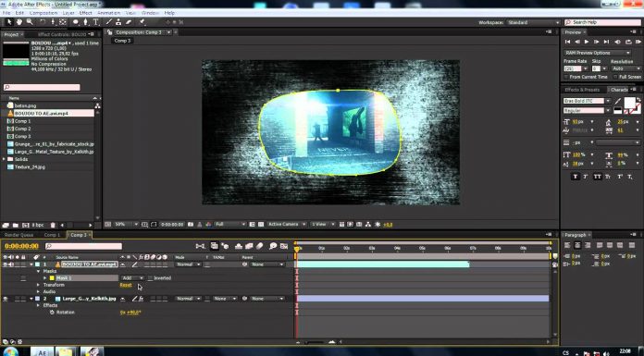Open the Mask 1 Add mode dropdown
Screen dimensions: 644x356
[x=132, y=278]
